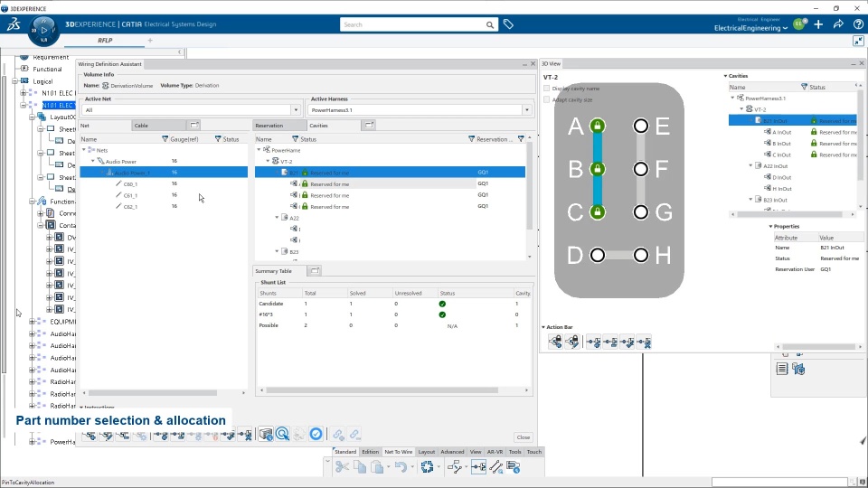Image resolution: width=868 pixels, height=488 pixels.
Task: Enable Display cavity name checkbox
Action: (547, 89)
